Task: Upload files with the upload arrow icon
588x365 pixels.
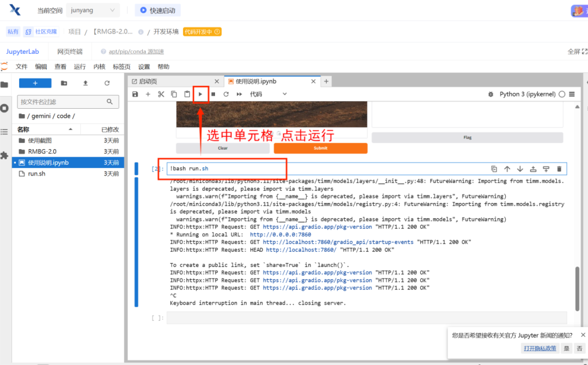Action: point(85,83)
